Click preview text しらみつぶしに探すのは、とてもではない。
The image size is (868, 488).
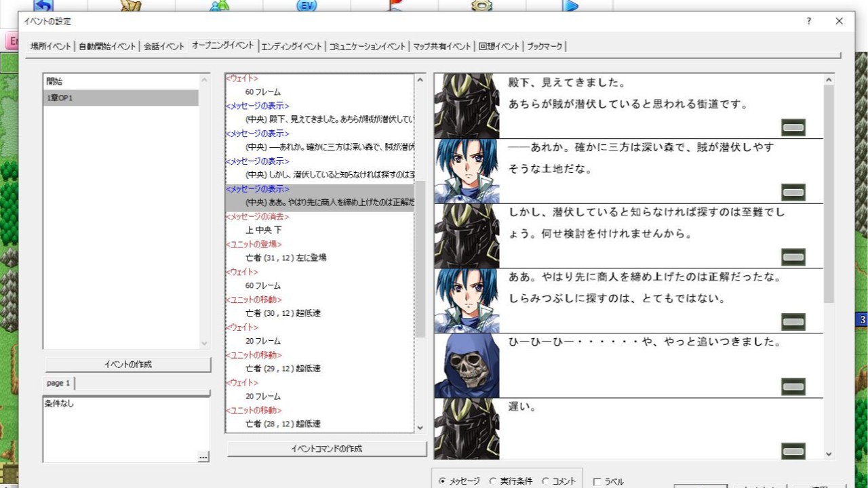pos(617,299)
